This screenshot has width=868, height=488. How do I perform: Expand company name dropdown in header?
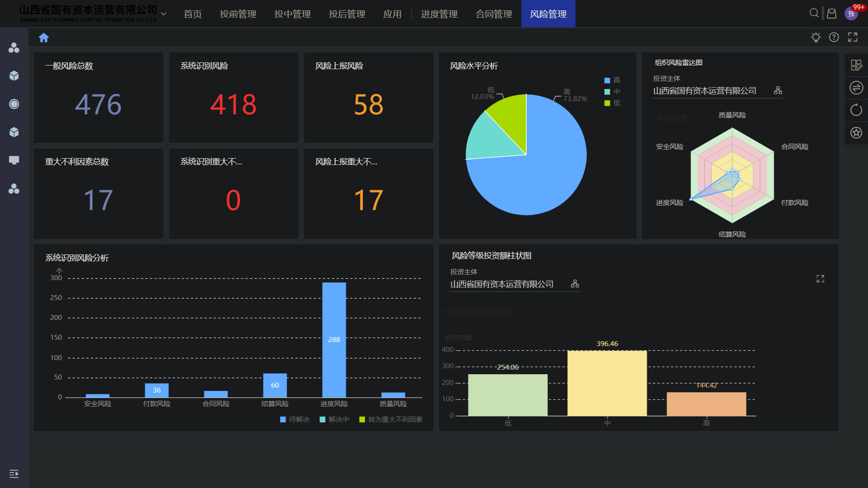tap(164, 14)
